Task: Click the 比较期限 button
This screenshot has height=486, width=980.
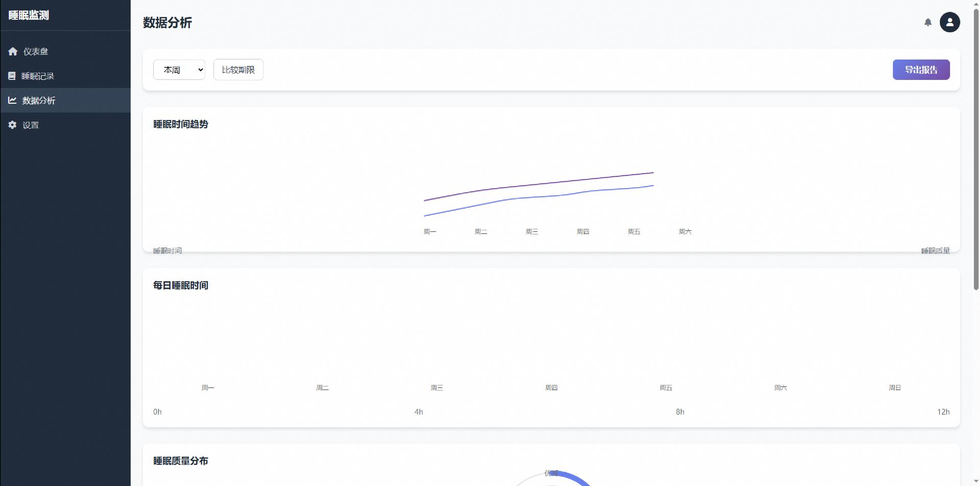Action: click(x=238, y=70)
